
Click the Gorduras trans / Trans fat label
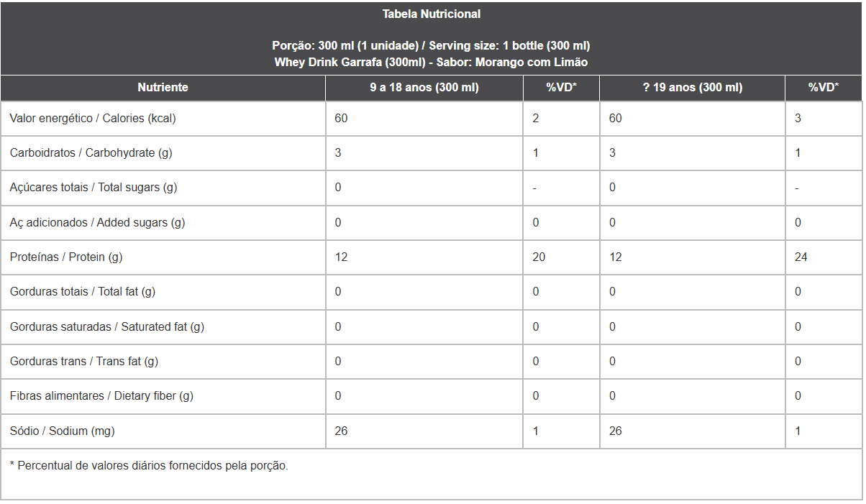point(84,361)
